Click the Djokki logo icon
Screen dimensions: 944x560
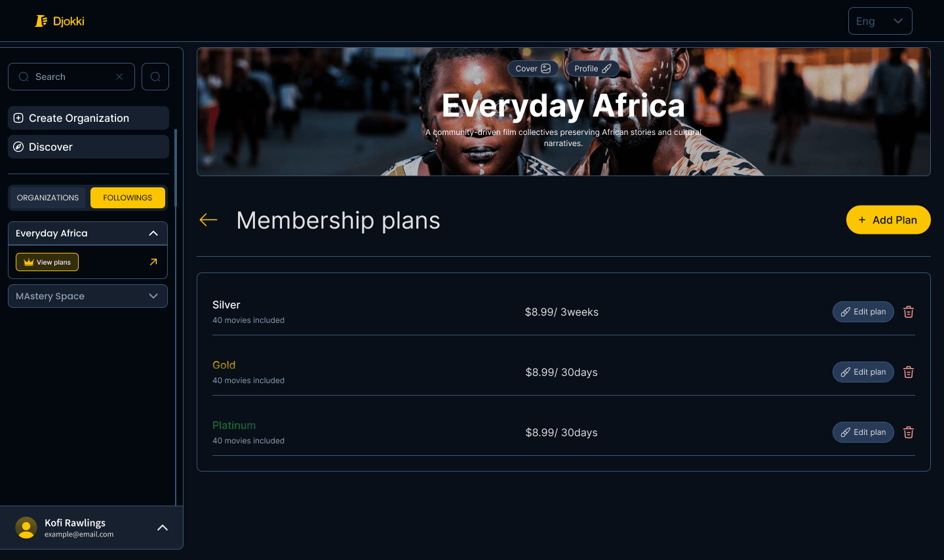pyautogui.click(x=41, y=20)
